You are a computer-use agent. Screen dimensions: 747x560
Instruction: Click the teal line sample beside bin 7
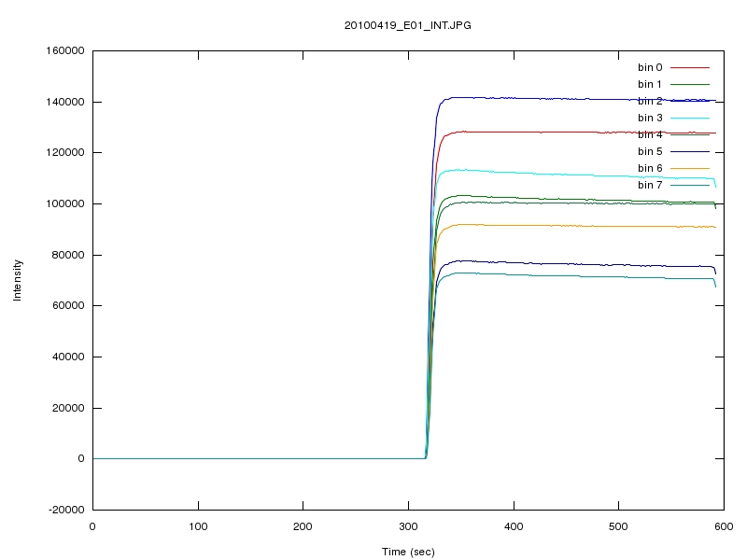(x=690, y=185)
